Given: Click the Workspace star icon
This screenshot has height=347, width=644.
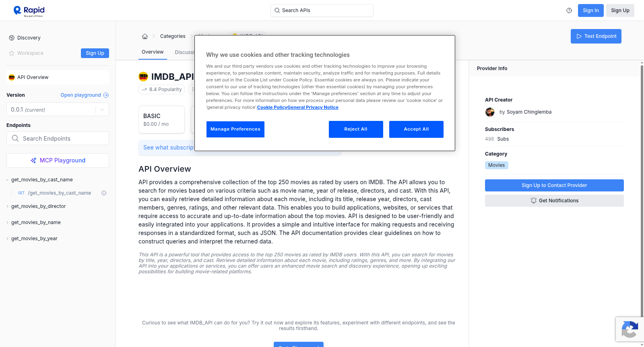Looking at the screenshot, I should (12, 53).
